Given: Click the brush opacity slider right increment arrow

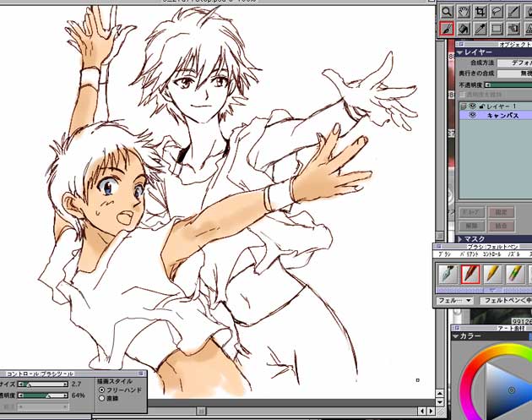Looking at the screenshot, I should point(65,395).
